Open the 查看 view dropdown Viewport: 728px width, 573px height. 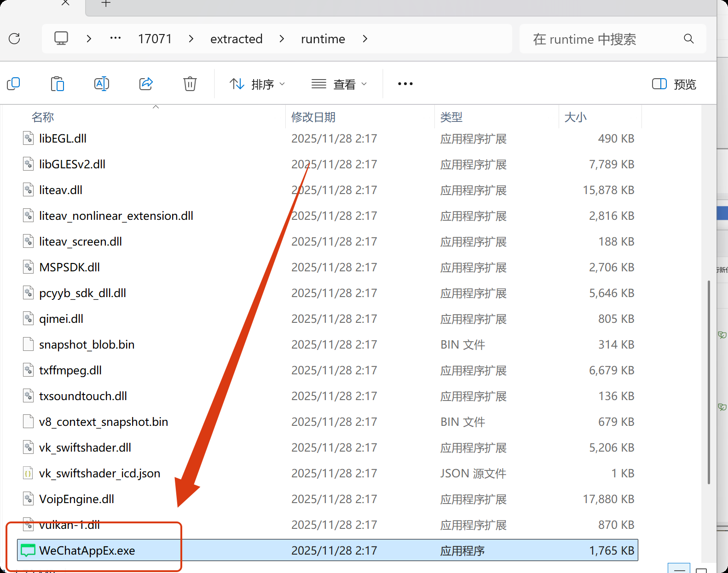tap(339, 84)
